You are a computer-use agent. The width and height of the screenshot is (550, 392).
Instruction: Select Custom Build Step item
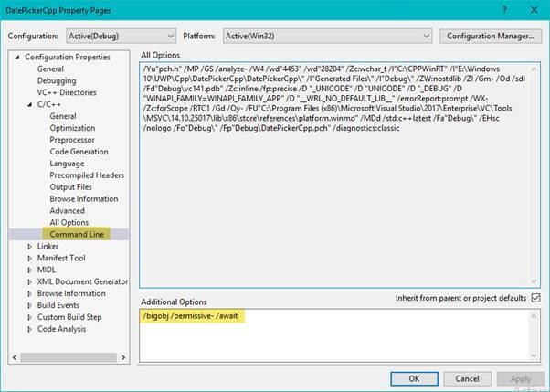69,317
